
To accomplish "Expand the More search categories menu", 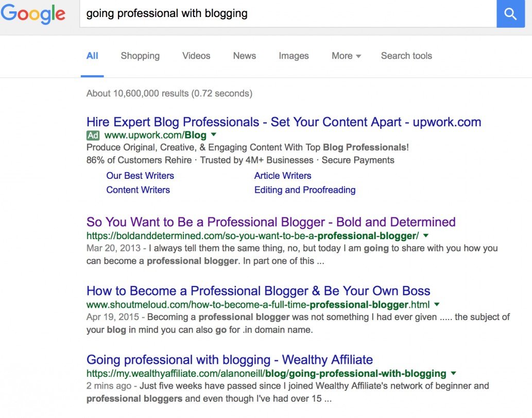I will [x=346, y=56].
